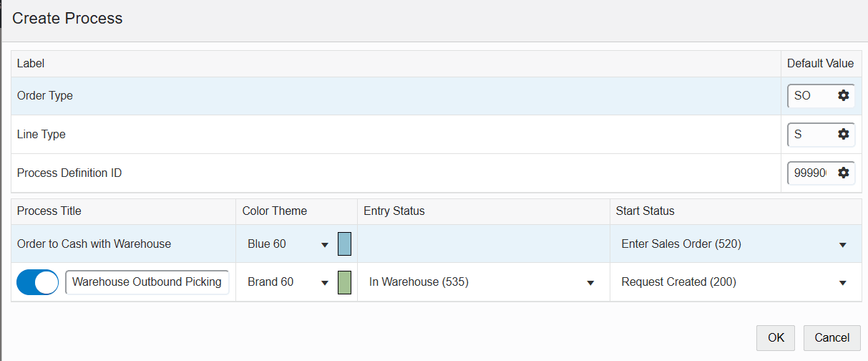This screenshot has height=361, width=868.
Task: Dismiss the dialog with Cancel
Action: coord(832,338)
